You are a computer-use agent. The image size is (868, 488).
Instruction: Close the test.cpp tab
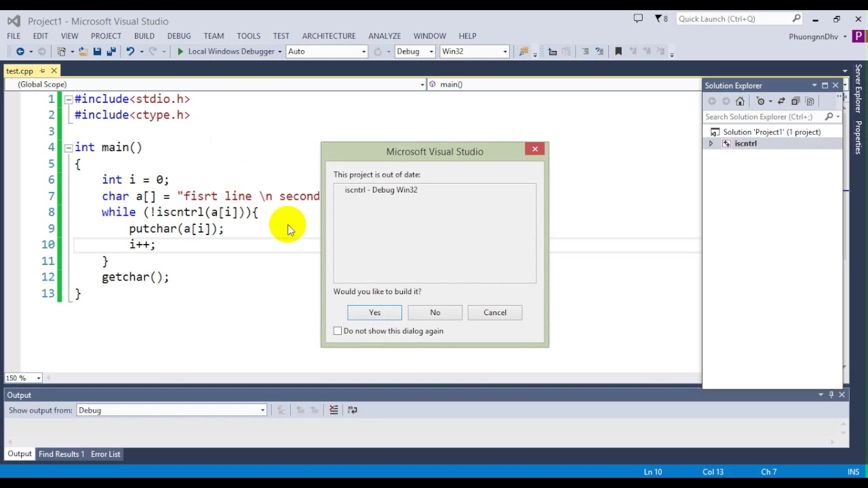54,71
